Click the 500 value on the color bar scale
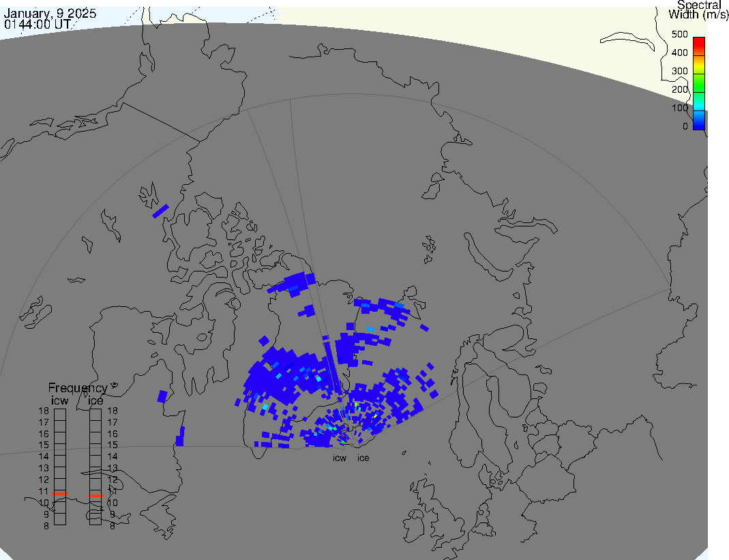The height and width of the screenshot is (560, 729). coord(679,34)
